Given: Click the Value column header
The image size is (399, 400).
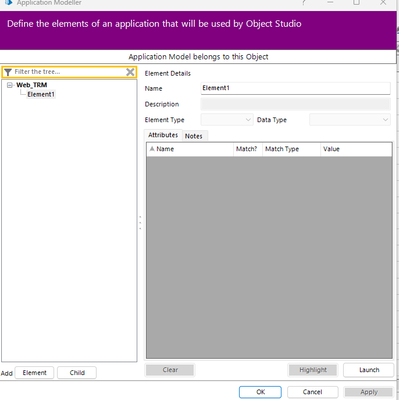Looking at the screenshot, I should pyautogui.click(x=356, y=149).
